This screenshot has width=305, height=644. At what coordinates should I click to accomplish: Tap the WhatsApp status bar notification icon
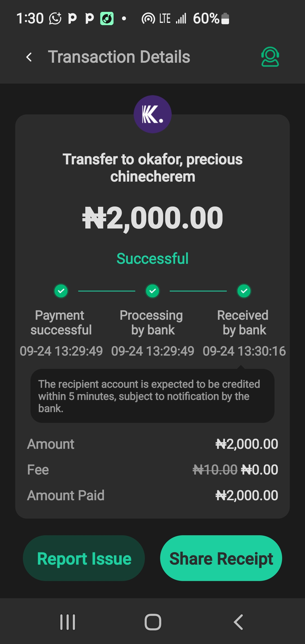click(x=55, y=19)
